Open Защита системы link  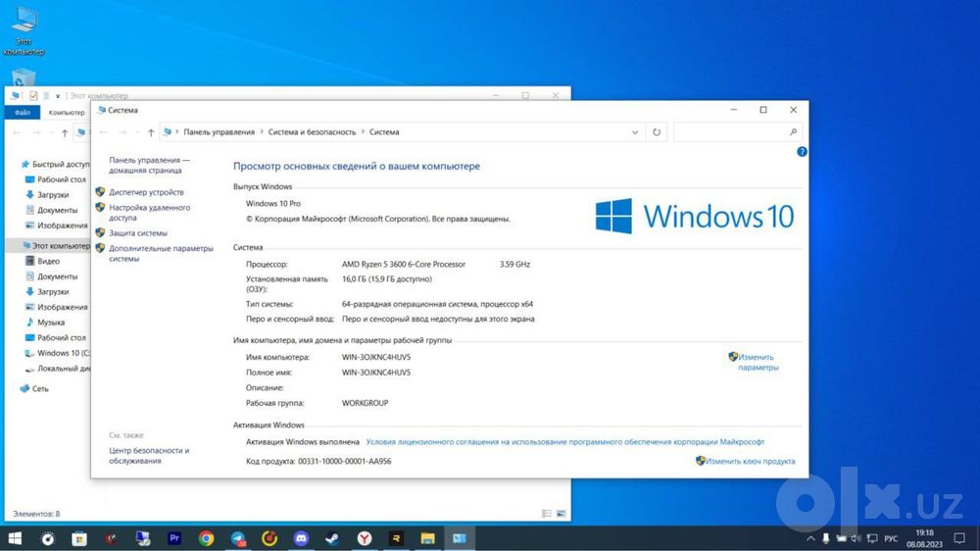138,232
